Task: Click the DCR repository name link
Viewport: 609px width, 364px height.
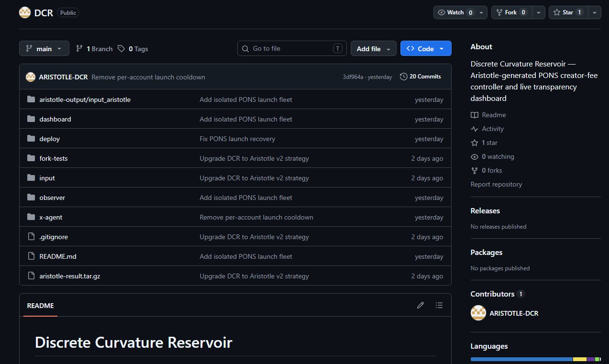Action: point(44,13)
